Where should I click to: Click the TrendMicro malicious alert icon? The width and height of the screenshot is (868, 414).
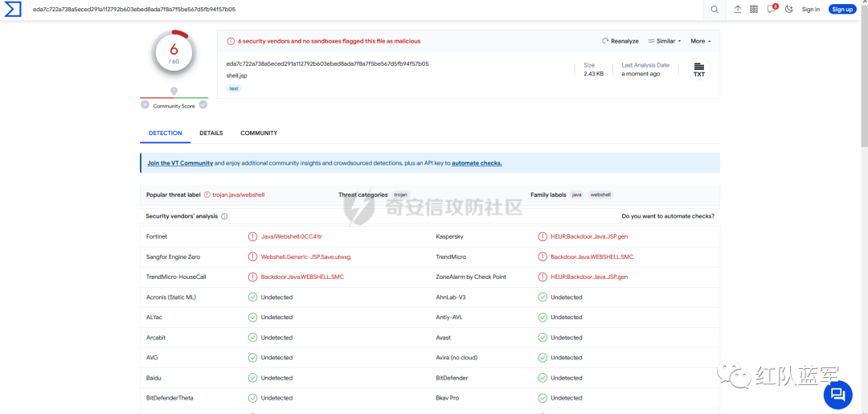coord(542,256)
